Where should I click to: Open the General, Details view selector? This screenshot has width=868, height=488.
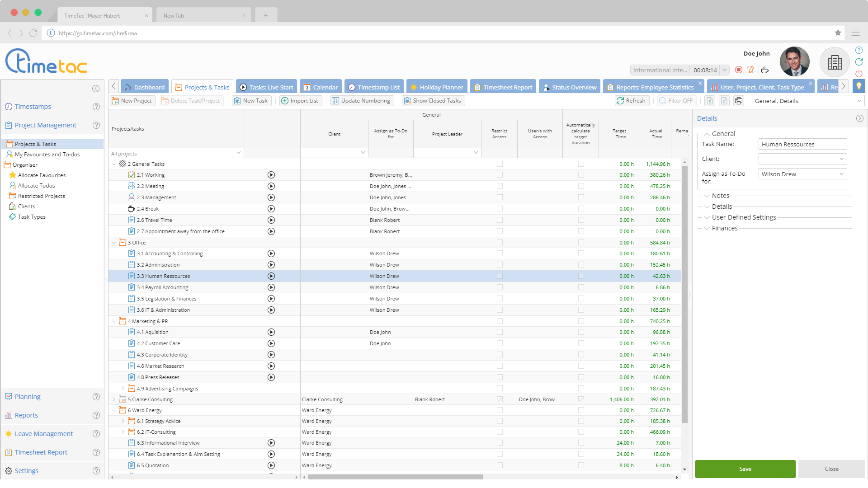pos(807,101)
